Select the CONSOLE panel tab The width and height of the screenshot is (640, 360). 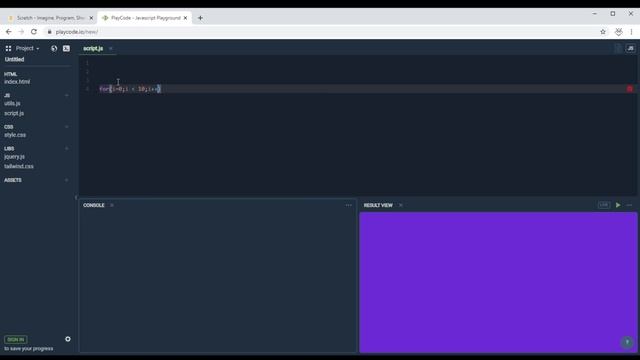tap(94, 205)
